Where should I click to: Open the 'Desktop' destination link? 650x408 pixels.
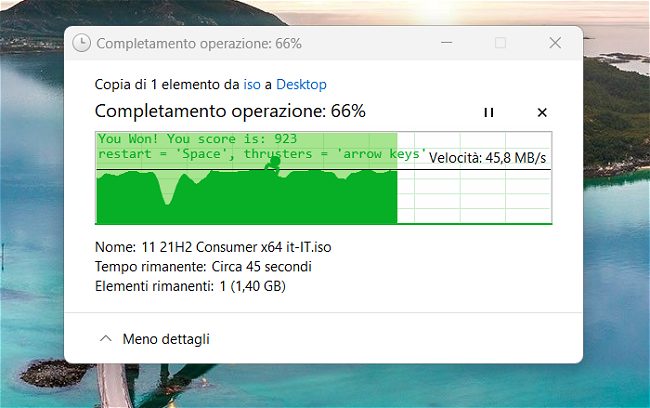301,85
